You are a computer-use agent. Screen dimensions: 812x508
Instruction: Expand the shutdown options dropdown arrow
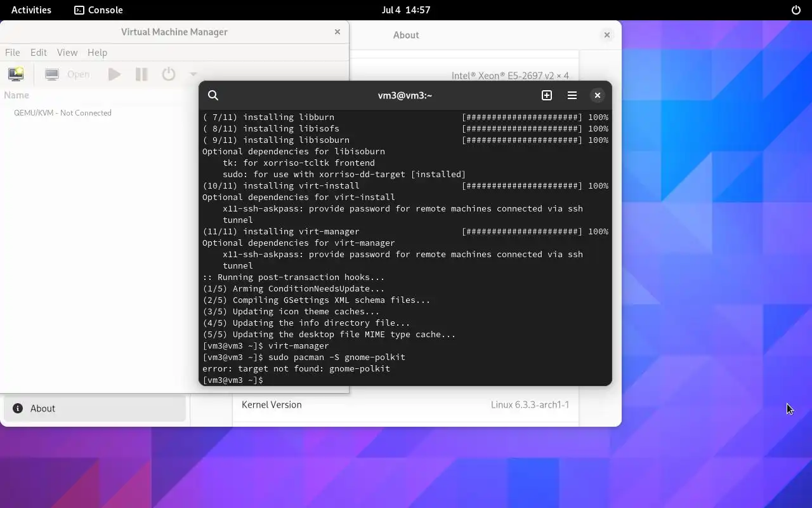pos(193,74)
